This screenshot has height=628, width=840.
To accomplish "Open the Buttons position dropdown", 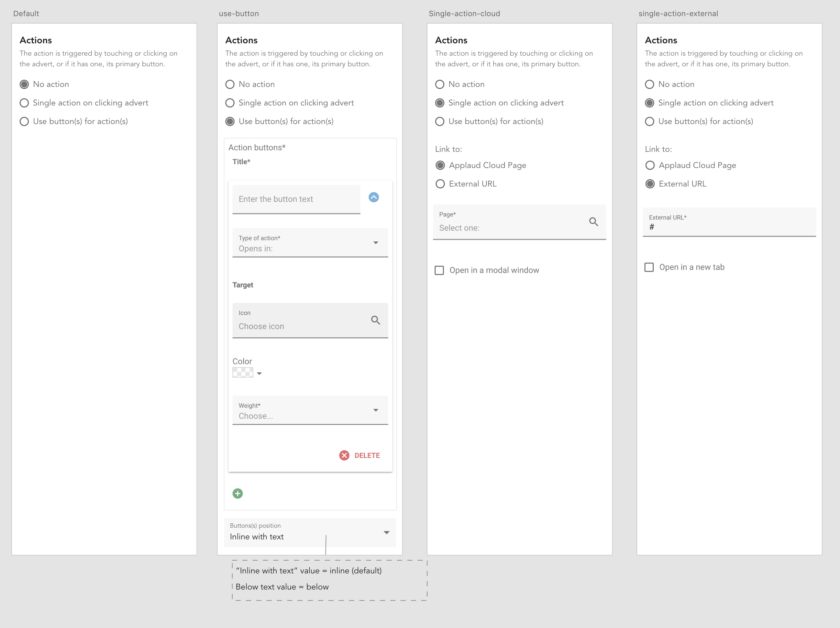I will pos(310,532).
